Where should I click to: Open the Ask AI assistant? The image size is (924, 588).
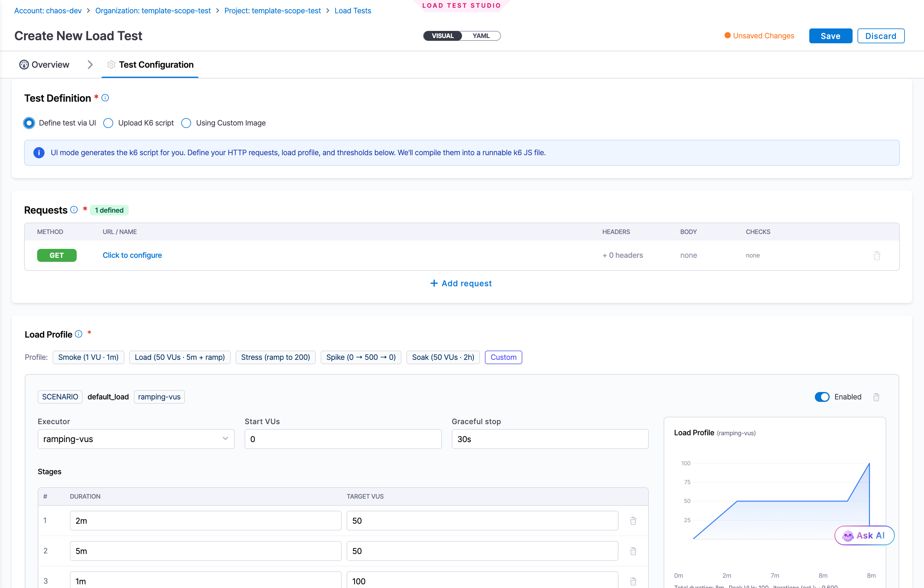click(x=864, y=535)
